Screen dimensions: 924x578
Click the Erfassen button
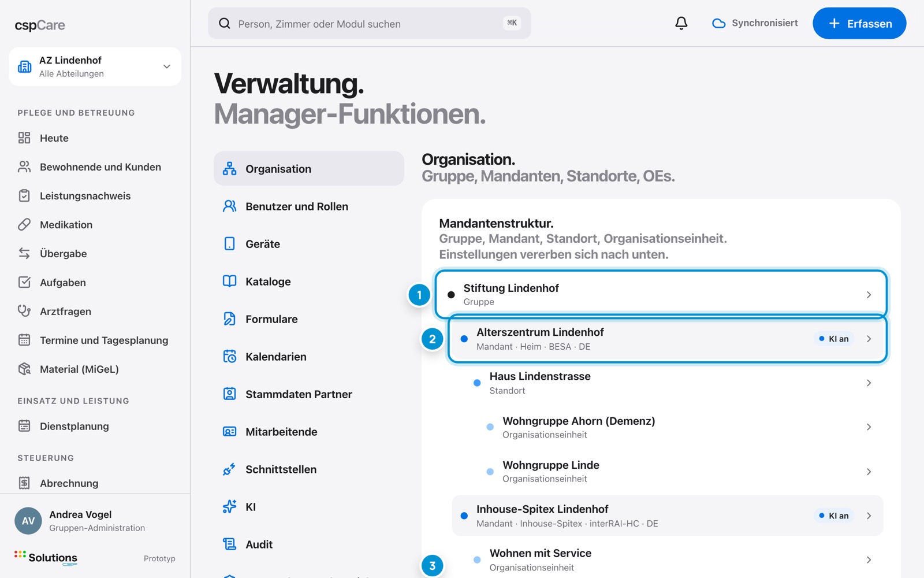click(859, 23)
